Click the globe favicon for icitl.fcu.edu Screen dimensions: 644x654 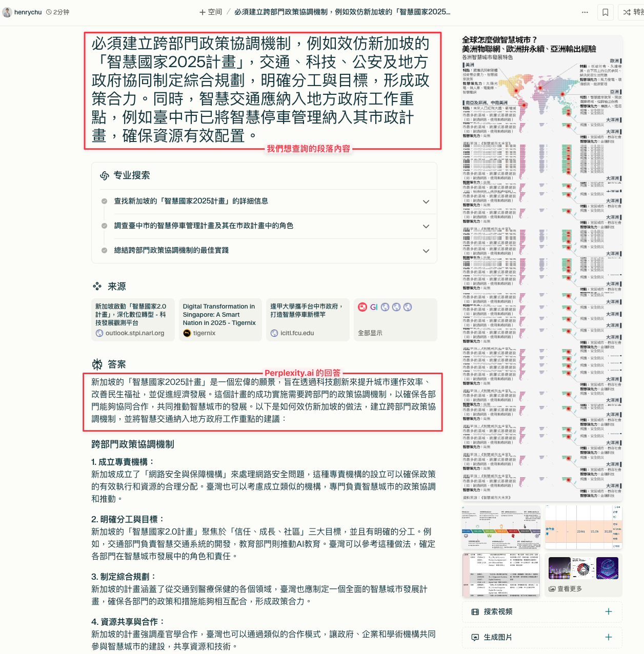(274, 333)
